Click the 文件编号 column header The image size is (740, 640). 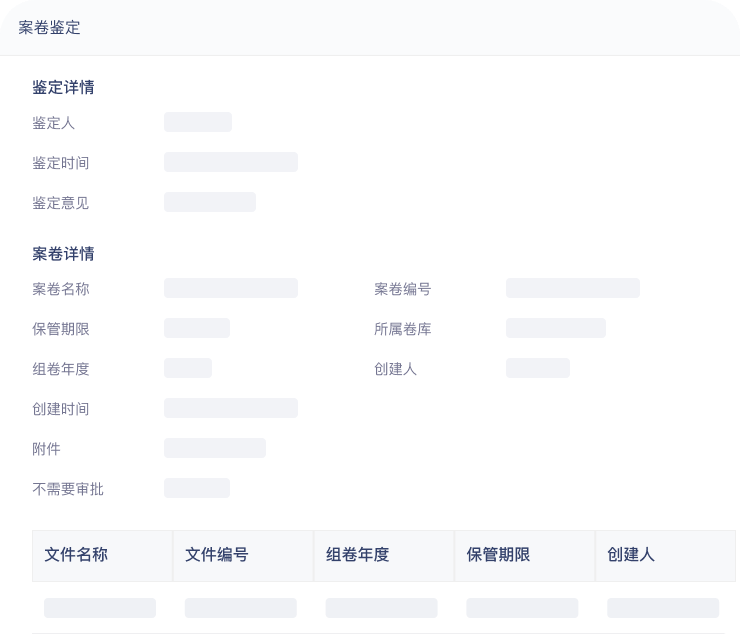(217, 555)
